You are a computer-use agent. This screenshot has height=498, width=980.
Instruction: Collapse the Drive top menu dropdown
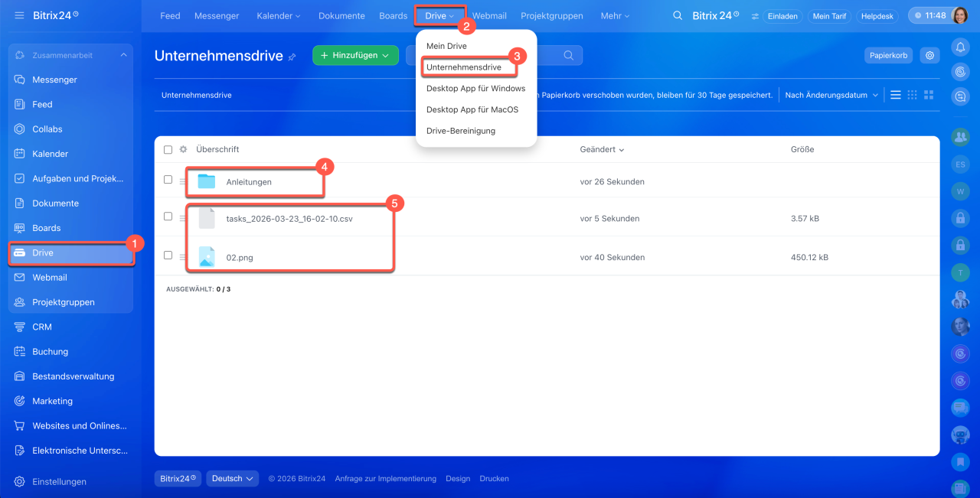point(439,16)
